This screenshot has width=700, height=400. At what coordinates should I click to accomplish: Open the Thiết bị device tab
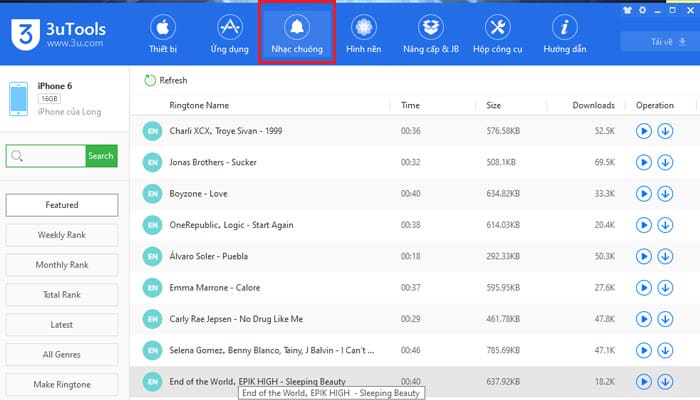163,34
